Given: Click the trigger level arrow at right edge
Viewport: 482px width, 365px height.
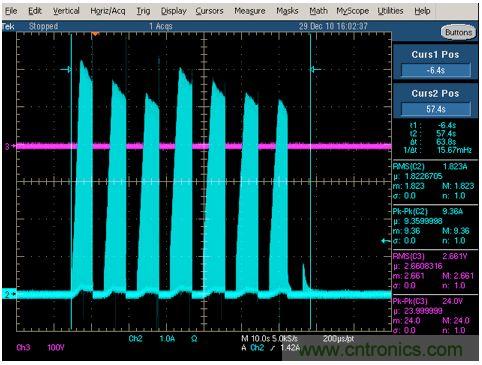Looking at the screenshot, I should coord(386,241).
